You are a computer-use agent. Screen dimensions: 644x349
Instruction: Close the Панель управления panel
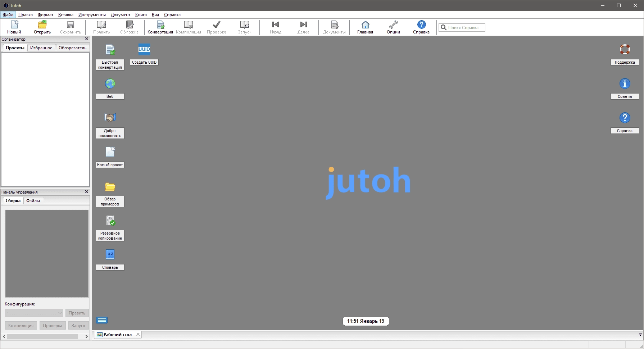86,192
